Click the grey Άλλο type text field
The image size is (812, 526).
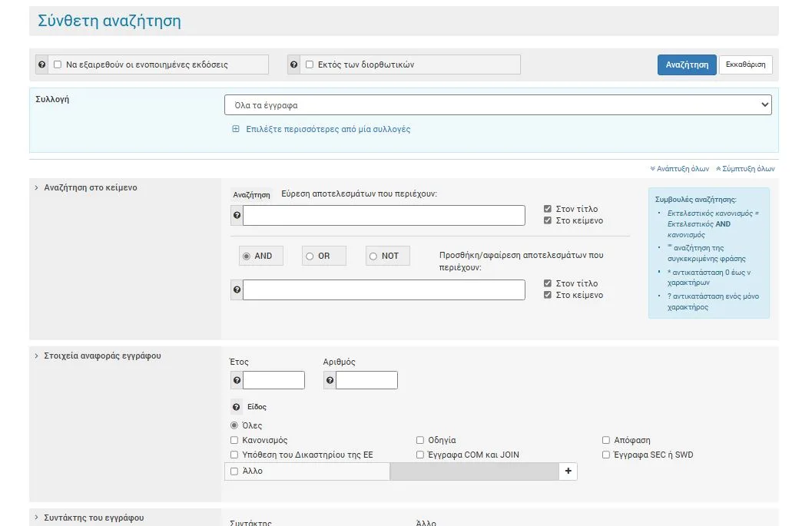tap(474, 471)
